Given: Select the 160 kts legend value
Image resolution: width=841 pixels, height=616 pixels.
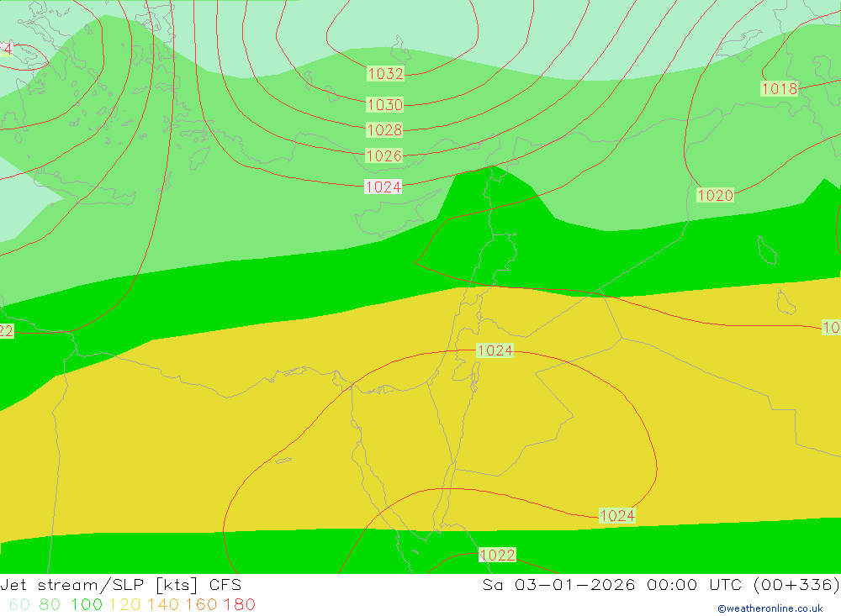Looking at the screenshot, I should (201, 604).
